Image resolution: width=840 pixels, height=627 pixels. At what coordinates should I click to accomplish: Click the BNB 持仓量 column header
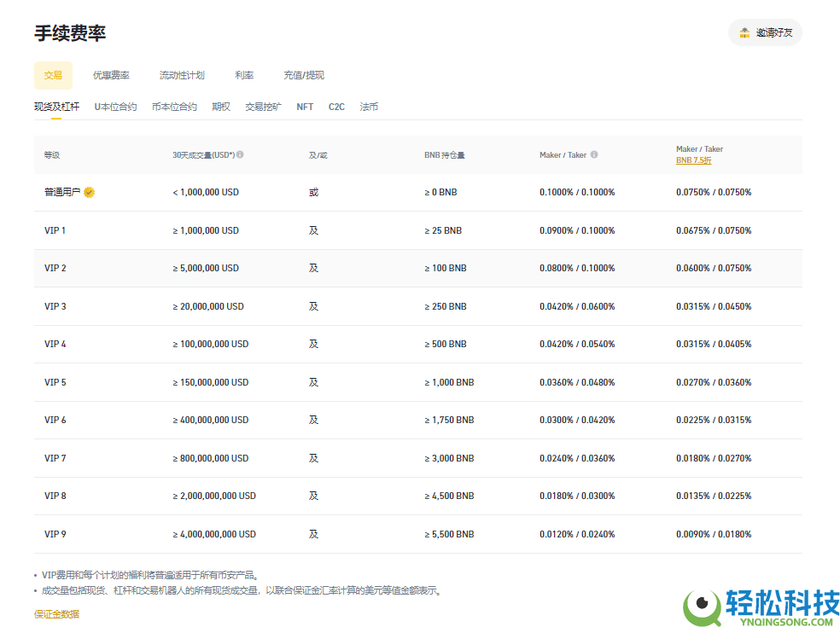(445, 154)
